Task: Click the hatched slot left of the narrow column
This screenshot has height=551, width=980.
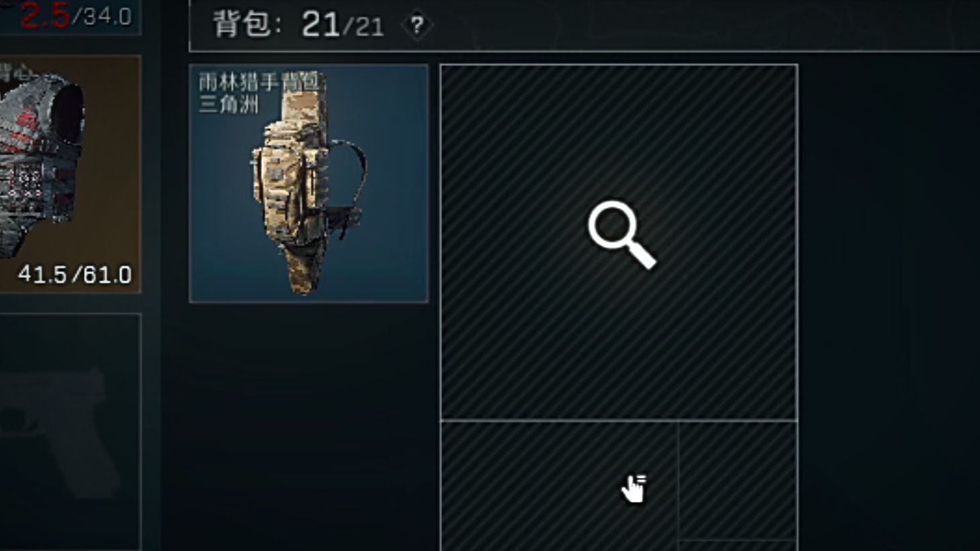Action: [x=559, y=486]
